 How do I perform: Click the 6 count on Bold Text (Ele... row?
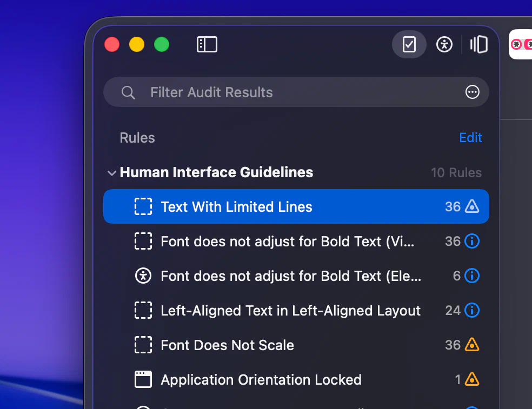(x=457, y=276)
